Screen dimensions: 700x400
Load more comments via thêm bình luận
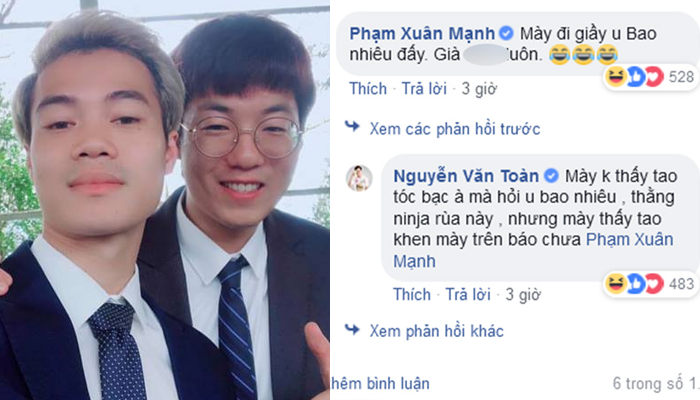click(x=380, y=383)
